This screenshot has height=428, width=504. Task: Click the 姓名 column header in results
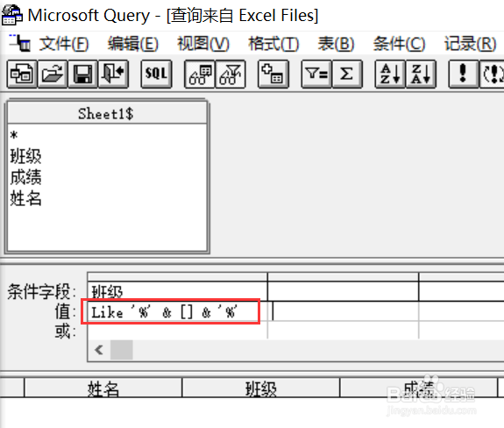[103, 389]
